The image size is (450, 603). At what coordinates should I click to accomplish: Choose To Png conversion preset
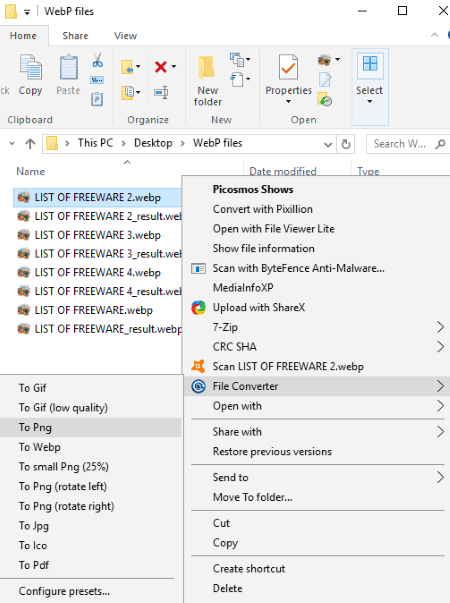pos(91,427)
